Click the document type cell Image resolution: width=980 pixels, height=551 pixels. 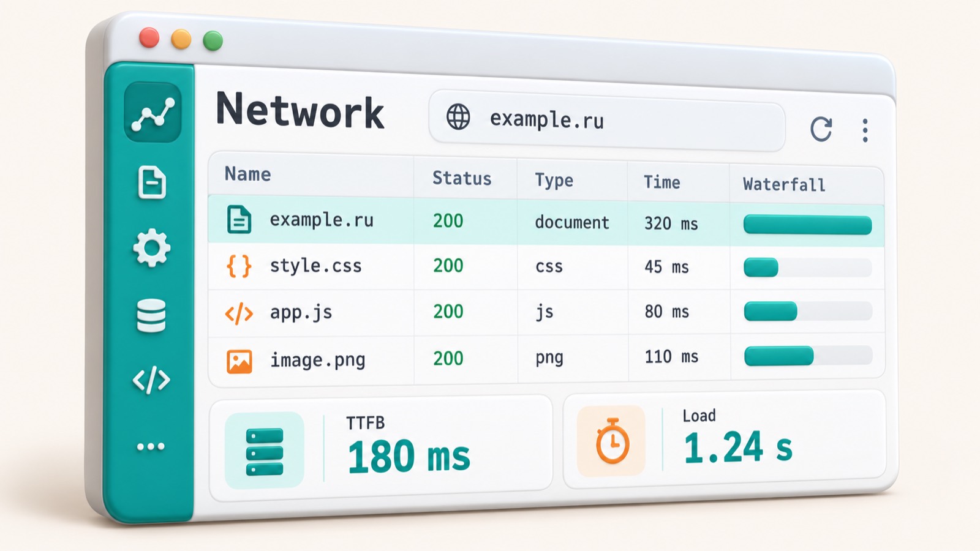pos(572,222)
